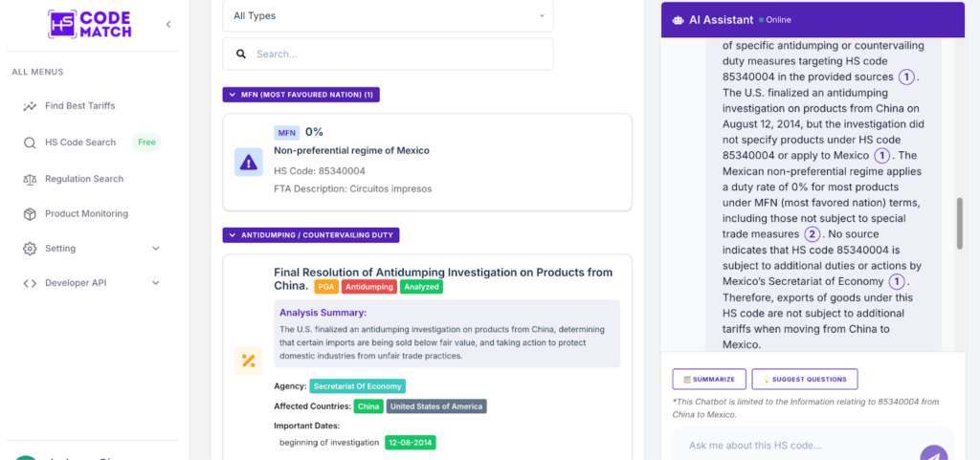Click the Developer API code brackets icon
This screenshot has height=460, width=980.
(30, 283)
